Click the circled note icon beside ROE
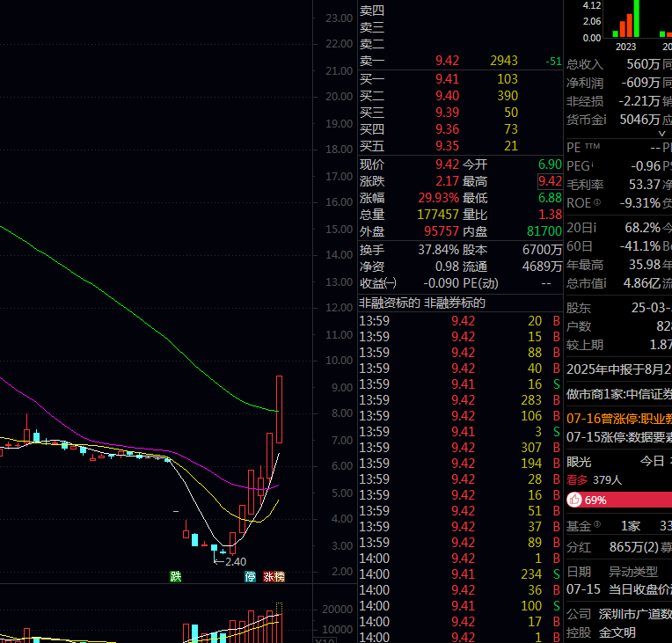Viewport: 672px width, 643px height. click(597, 202)
